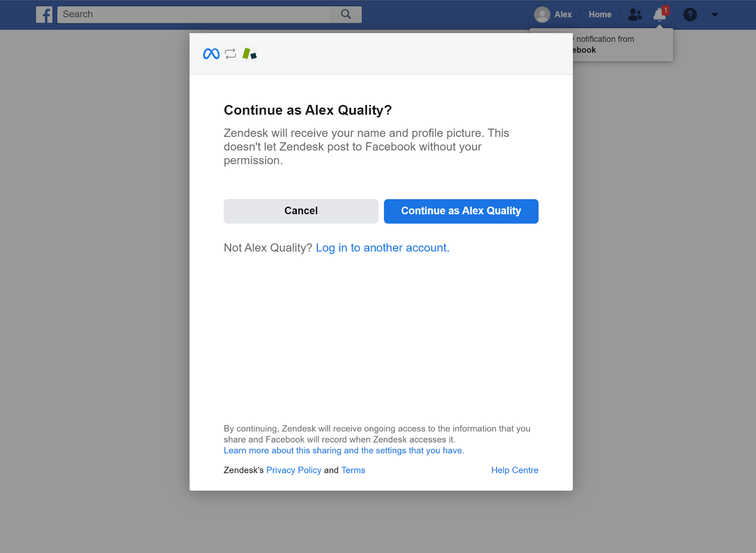Click Log in to another account
Viewport: 756px width, 553px height.
click(382, 248)
